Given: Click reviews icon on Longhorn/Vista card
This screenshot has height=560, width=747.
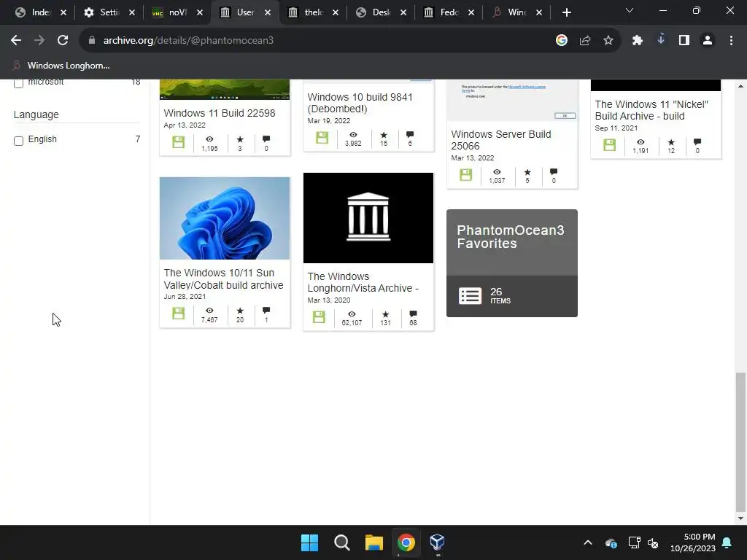Looking at the screenshot, I should point(413,314).
